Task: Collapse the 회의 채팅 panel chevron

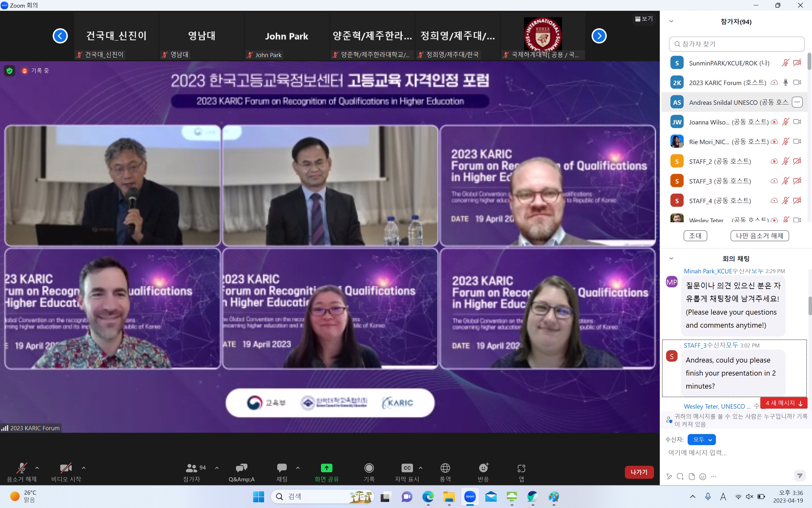Action: click(671, 258)
